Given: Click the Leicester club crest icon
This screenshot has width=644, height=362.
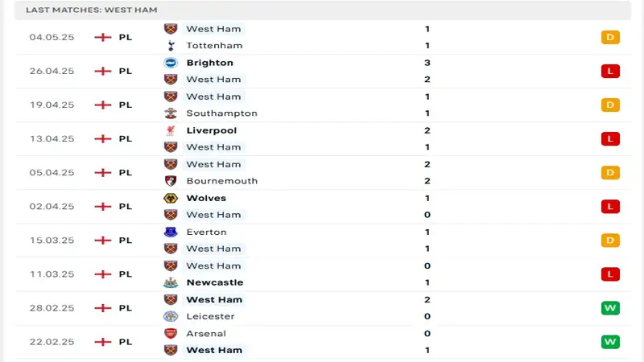Looking at the screenshot, I should pos(170,316).
